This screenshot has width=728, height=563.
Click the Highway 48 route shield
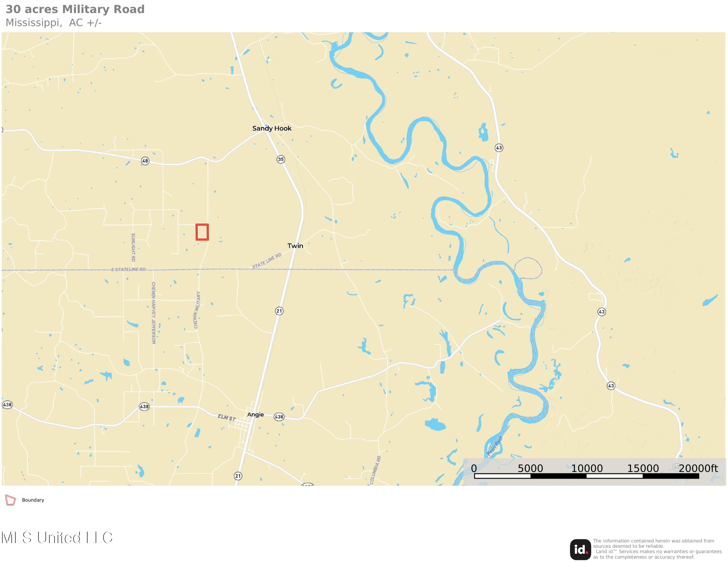tap(145, 161)
